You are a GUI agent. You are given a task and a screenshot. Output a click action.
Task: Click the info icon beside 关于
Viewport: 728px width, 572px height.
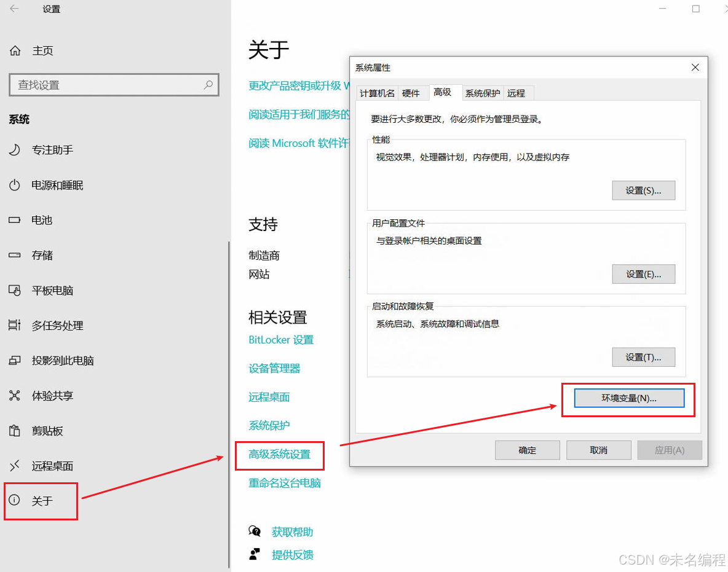pyautogui.click(x=15, y=500)
